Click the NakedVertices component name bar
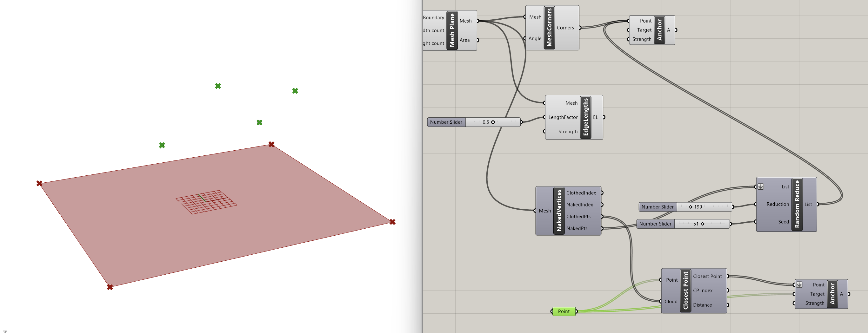Screen dimensions: 868x333 point(559,211)
